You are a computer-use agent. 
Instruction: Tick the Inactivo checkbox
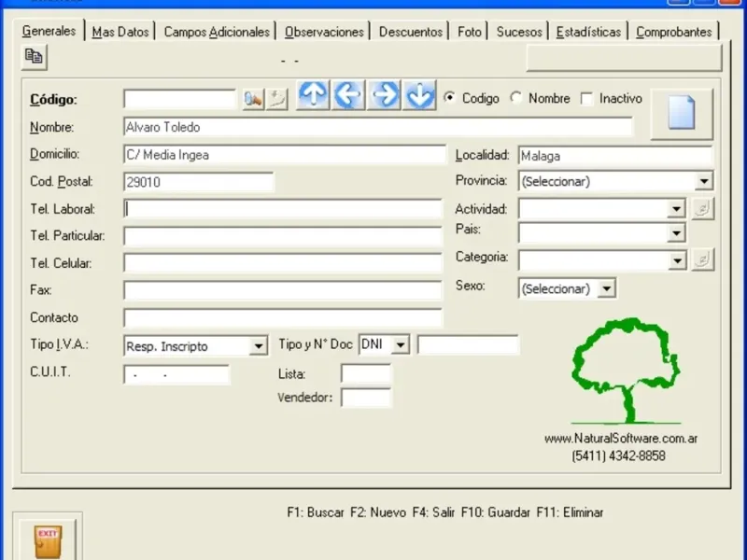586,99
